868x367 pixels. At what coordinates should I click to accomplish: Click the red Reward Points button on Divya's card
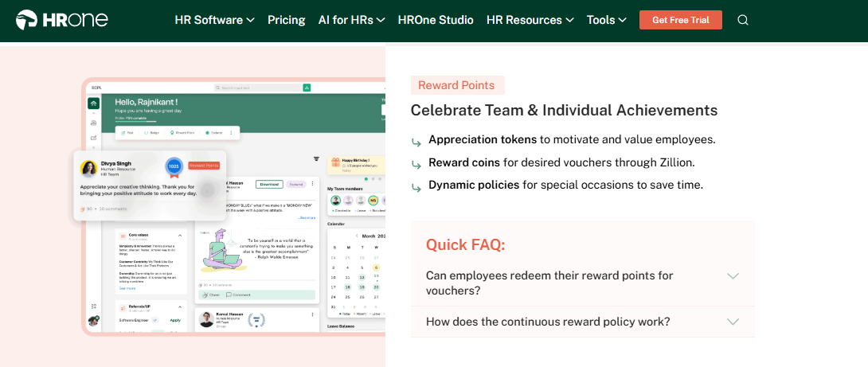204,166
